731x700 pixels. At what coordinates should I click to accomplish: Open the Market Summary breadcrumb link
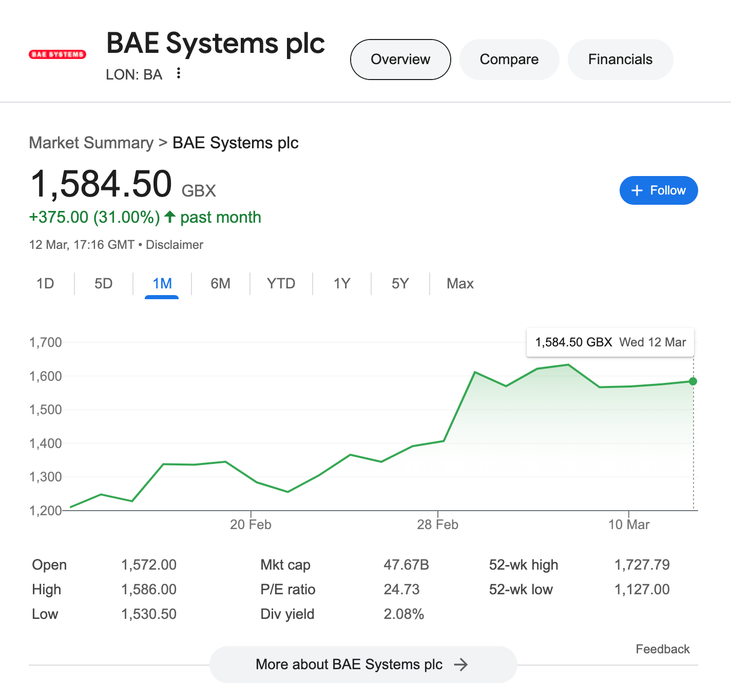pos(91,143)
